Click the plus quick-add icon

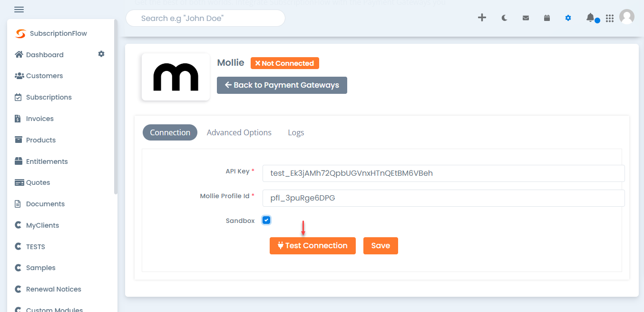coord(482,18)
